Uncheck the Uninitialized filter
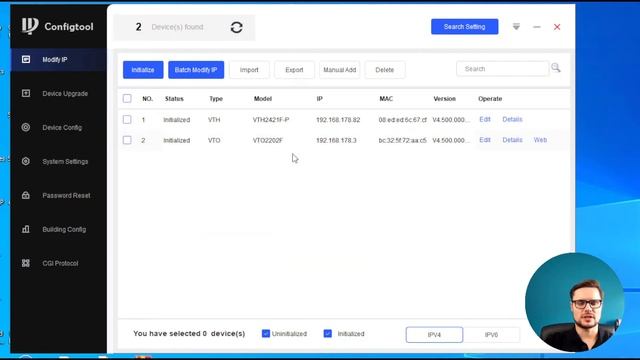The image size is (640, 360). coord(266,333)
